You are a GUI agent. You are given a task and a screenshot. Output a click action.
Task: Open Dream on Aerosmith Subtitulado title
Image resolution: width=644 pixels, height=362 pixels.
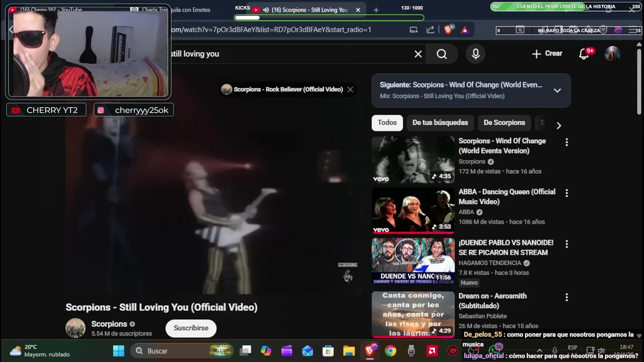[x=493, y=301]
